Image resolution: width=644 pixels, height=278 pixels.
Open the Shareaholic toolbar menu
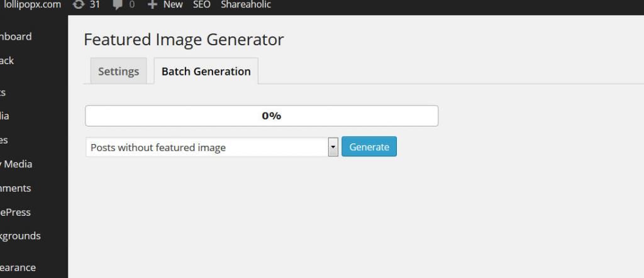246,5
